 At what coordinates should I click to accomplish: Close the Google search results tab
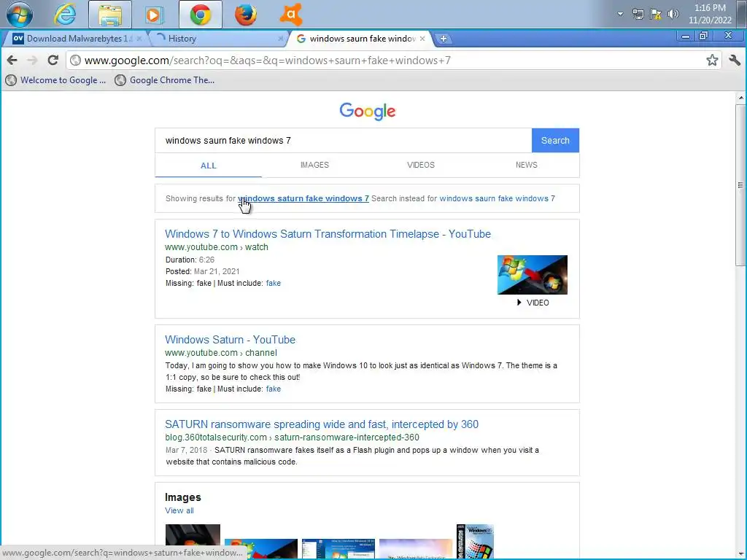(x=422, y=39)
